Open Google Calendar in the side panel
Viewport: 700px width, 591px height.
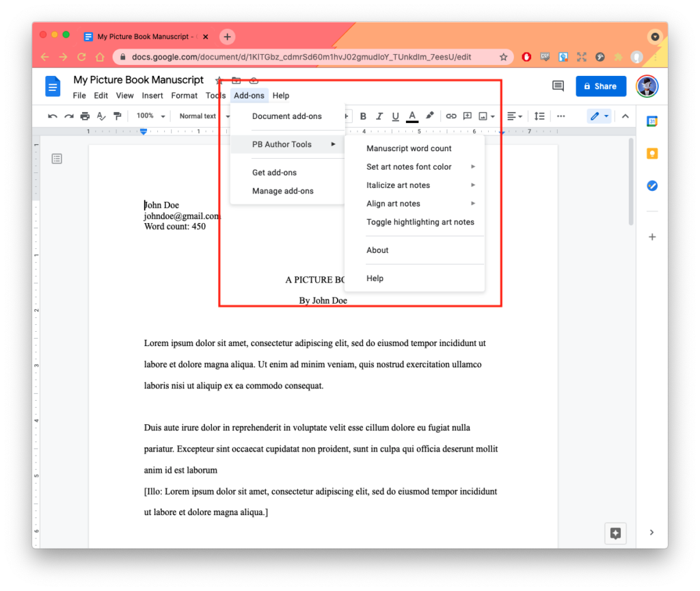(652, 120)
